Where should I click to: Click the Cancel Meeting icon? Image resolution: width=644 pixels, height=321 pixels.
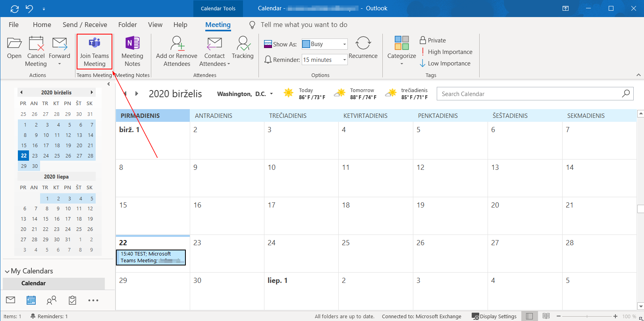[x=36, y=44]
